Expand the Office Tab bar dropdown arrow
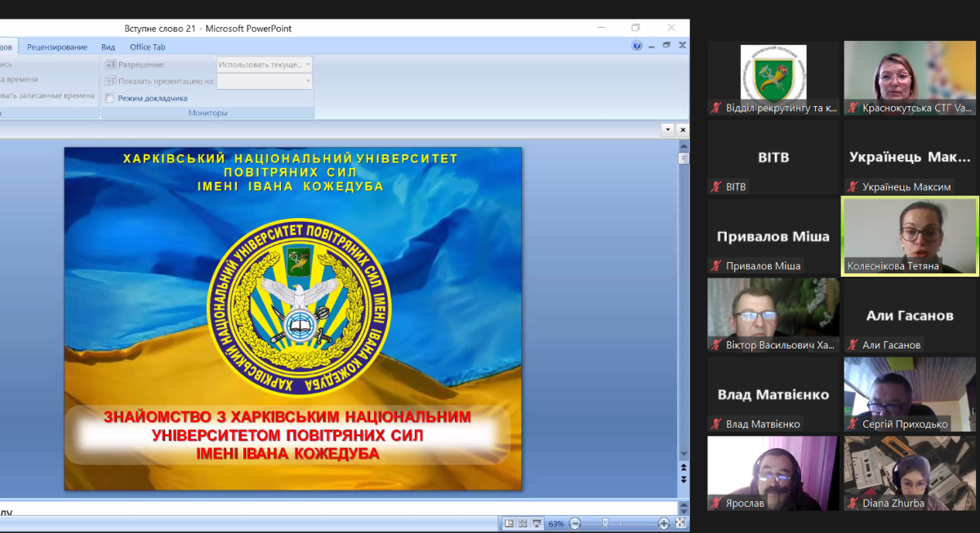 [x=667, y=130]
